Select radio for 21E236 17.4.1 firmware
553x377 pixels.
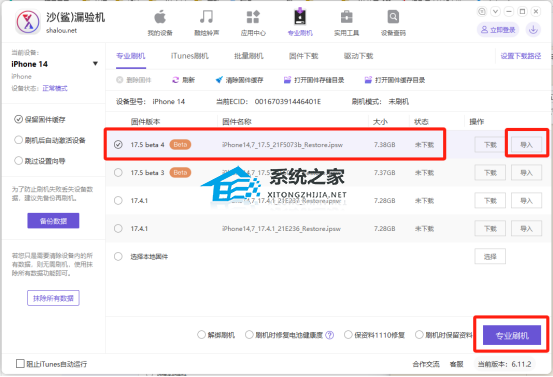(x=118, y=229)
